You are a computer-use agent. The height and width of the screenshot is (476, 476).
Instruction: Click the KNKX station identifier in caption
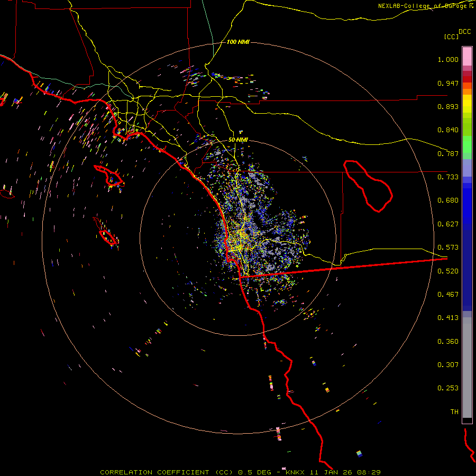tap(296, 472)
